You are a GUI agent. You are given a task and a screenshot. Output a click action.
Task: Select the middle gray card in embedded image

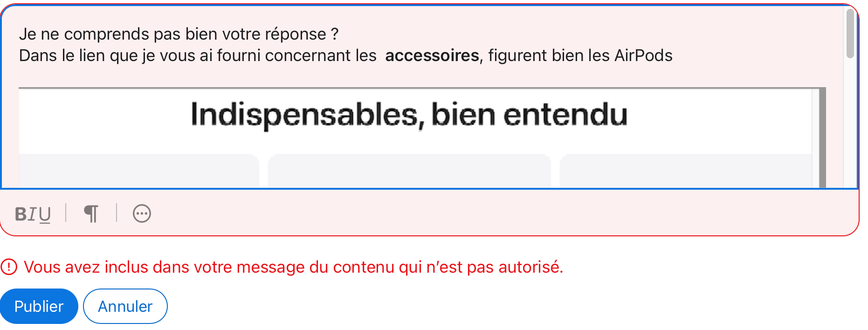click(x=409, y=171)
